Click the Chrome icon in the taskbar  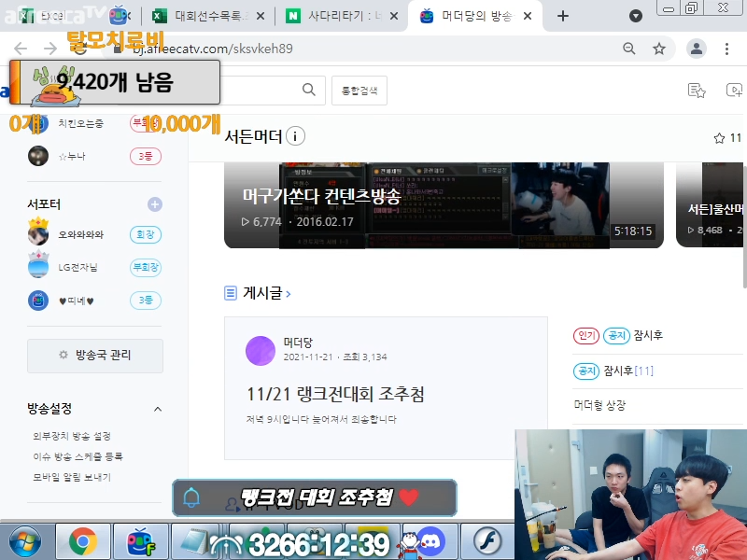83,541
